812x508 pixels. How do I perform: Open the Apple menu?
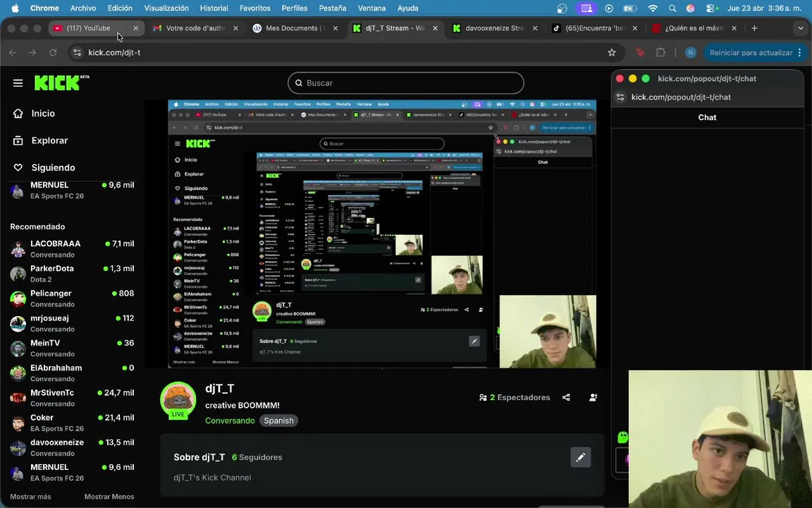(x=15, y=8)
